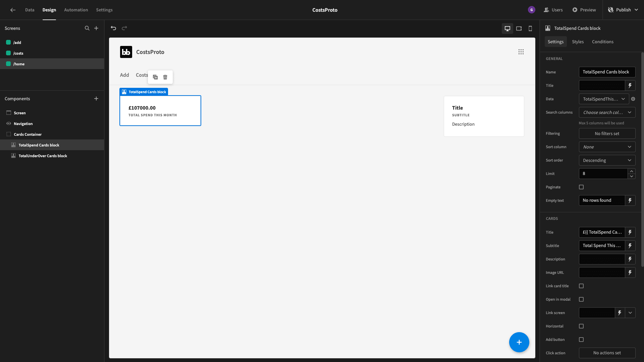Viewport: 644px width, 362px height.
Task: Add a new component with plus icon
Action: 96,99
